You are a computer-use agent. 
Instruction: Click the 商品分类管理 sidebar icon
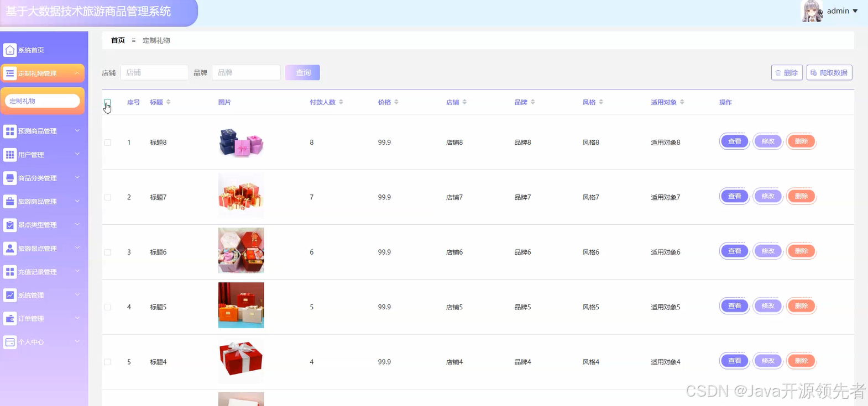(x=10, y=178)
